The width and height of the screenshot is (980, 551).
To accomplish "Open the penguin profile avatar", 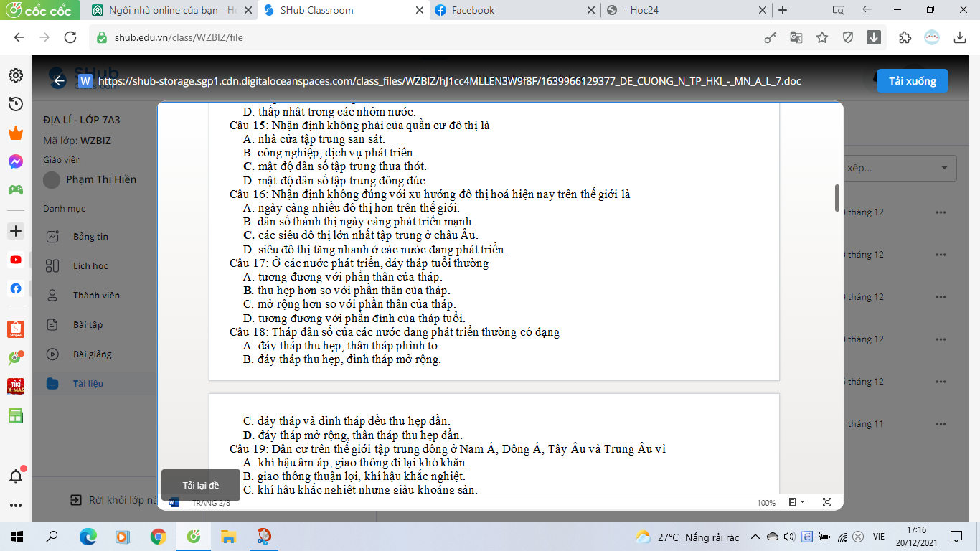I will click(932, 37).
